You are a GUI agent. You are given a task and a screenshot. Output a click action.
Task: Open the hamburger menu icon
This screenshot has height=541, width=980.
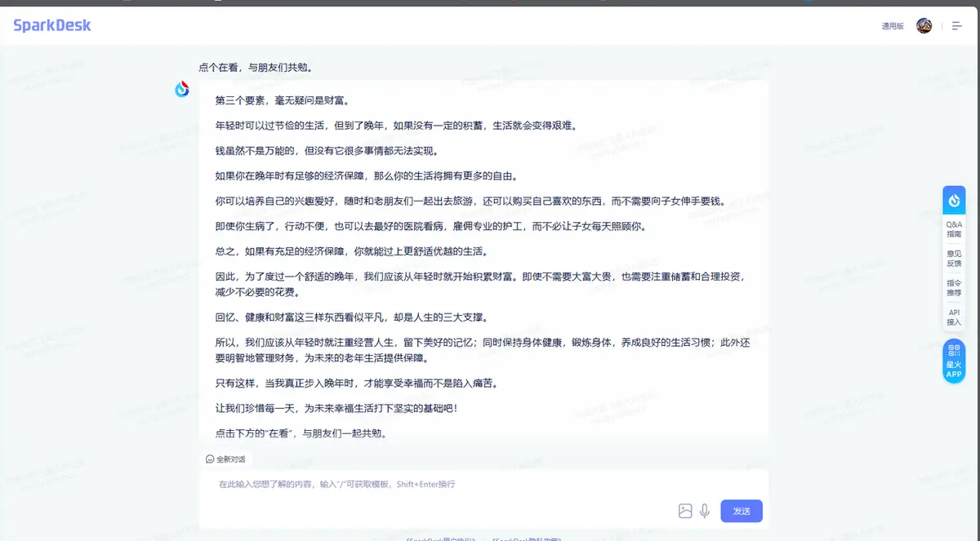tap(957, 26)
